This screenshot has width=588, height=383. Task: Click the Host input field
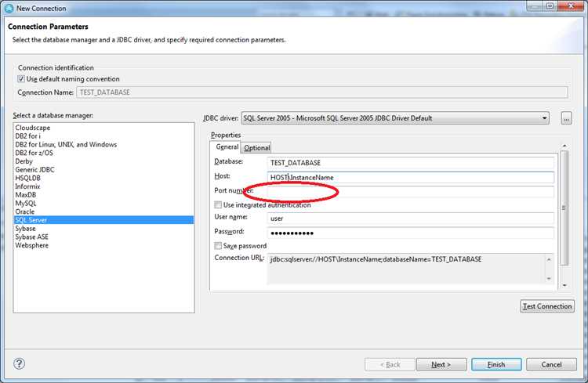coord(411,177)
